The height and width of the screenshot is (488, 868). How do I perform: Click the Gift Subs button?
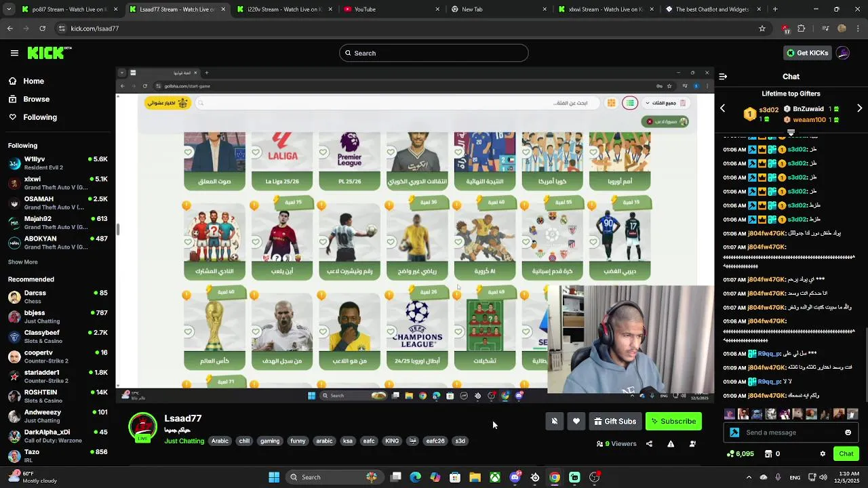[x=615, y=422]
